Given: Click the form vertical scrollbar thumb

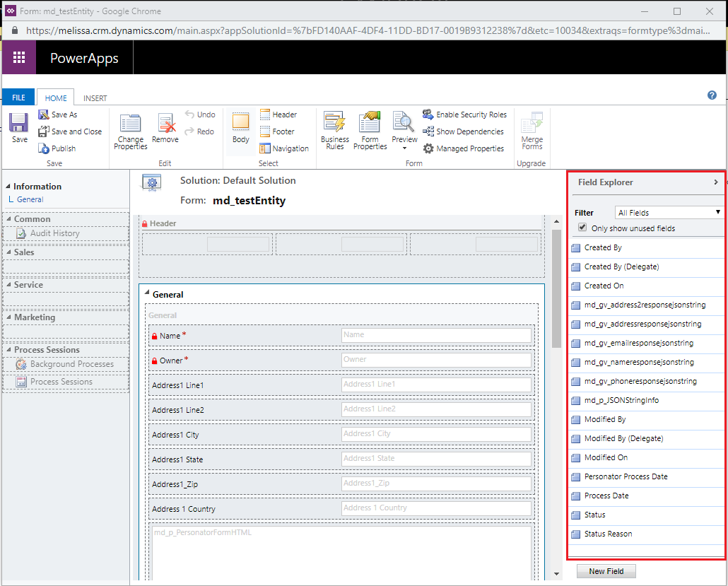Looking at the screenshot, I should coord(556,288).
